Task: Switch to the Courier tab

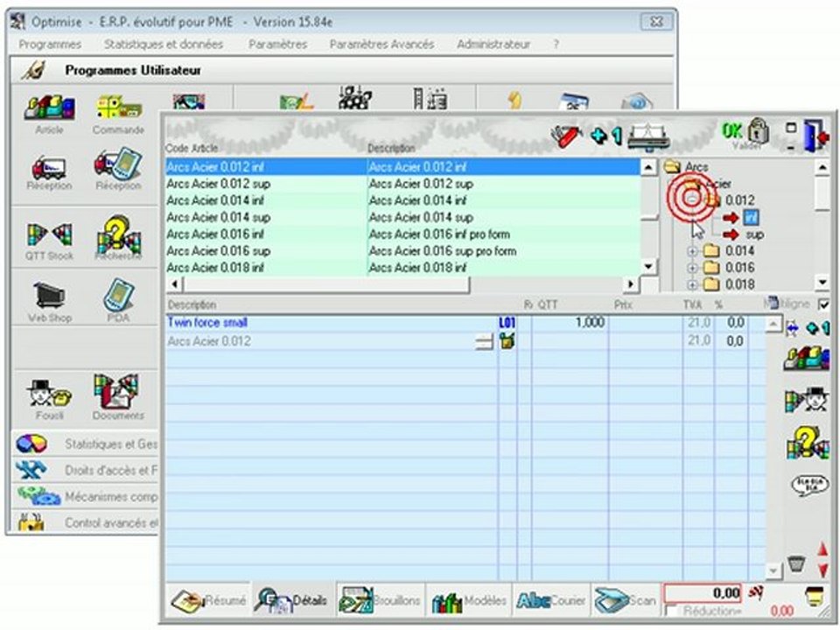Action: [550, 600]
